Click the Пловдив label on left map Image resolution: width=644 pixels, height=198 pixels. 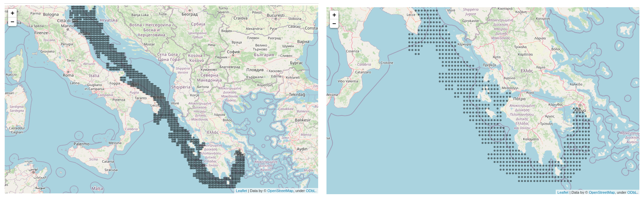pos(255,70)
